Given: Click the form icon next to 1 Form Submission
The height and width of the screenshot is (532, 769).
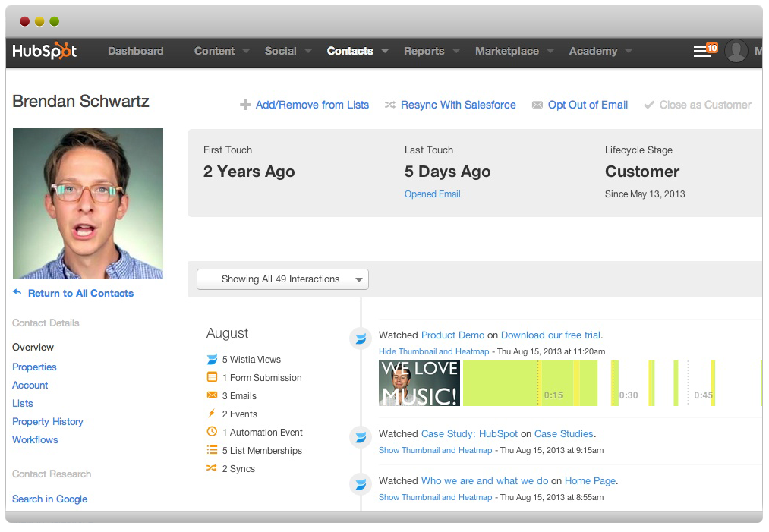Looking at the screenshot, I should pos(212,377).
